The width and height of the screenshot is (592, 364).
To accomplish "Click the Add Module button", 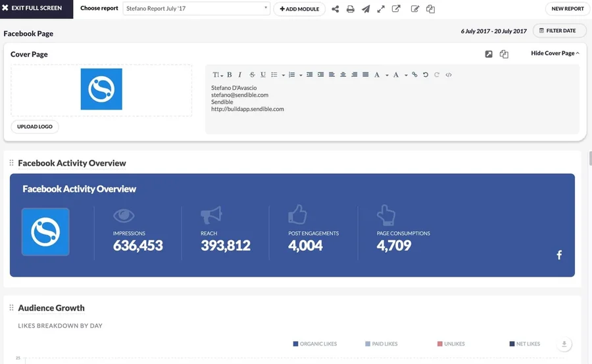I will (x=299, y=9).
